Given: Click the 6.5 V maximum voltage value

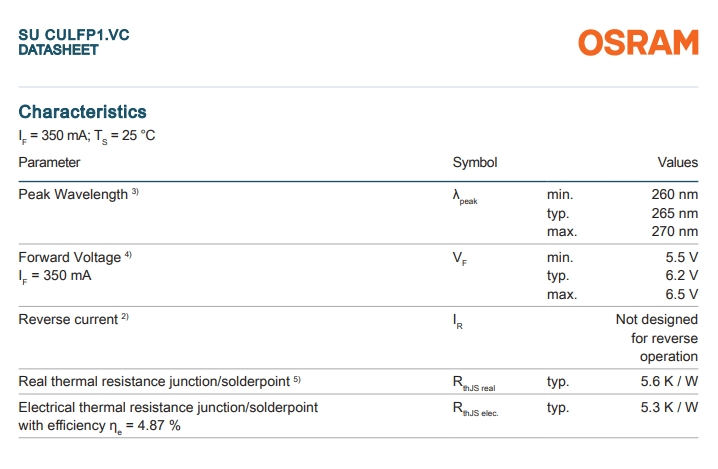Looking at the screenshot, I should [x=682, y=294].
